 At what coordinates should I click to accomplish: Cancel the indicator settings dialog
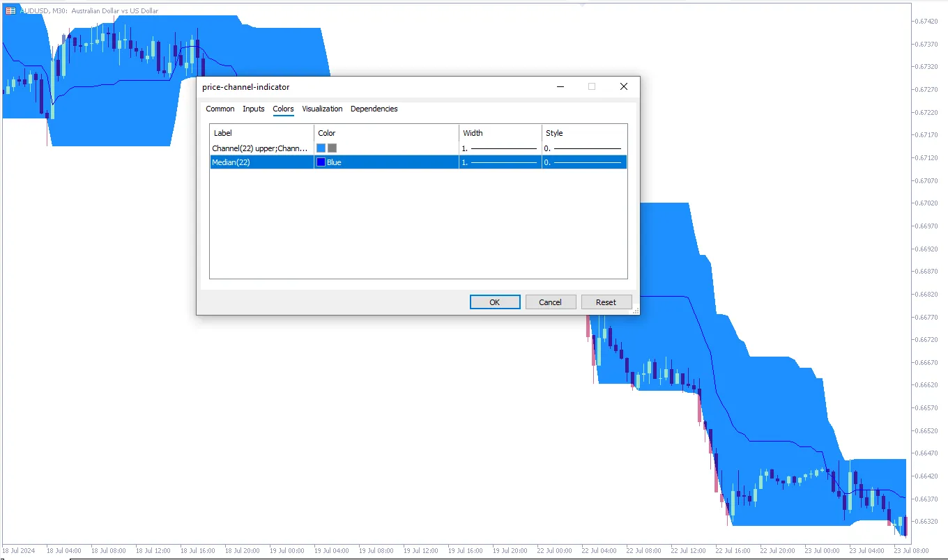click(550, 302)
